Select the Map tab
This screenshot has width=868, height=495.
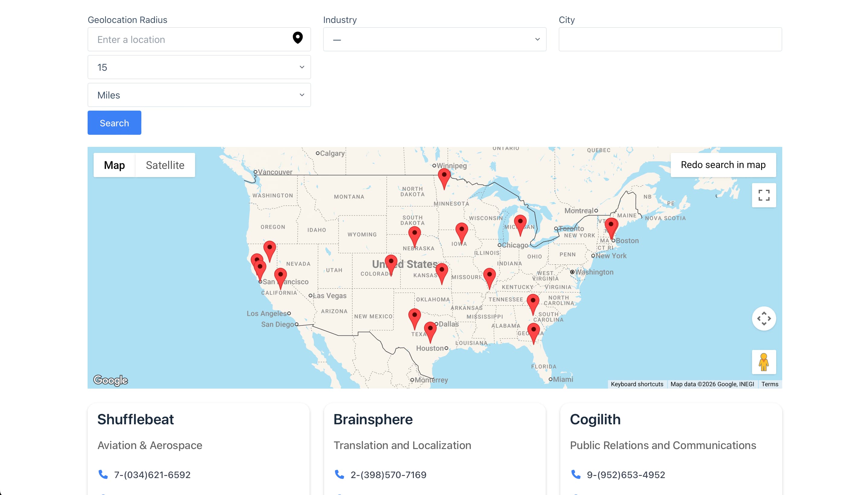pos(114,165)
